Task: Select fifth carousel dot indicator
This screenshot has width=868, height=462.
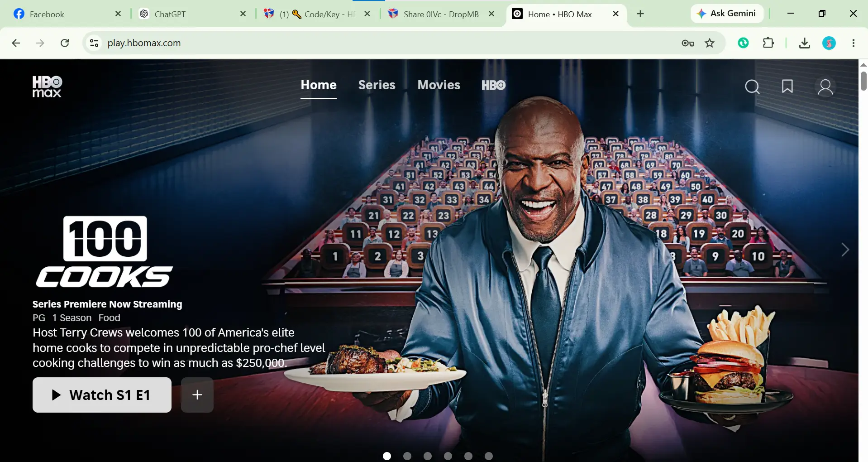Action: tap(468, 456)
